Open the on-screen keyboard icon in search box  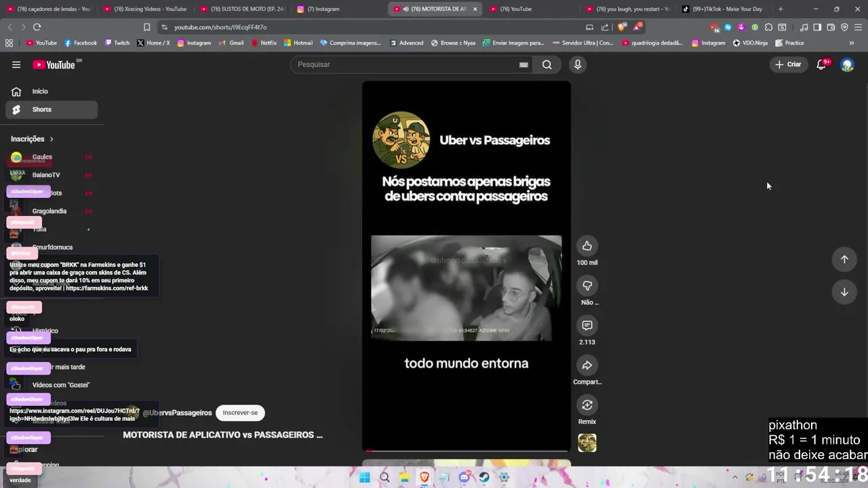(x=524, y=64)
